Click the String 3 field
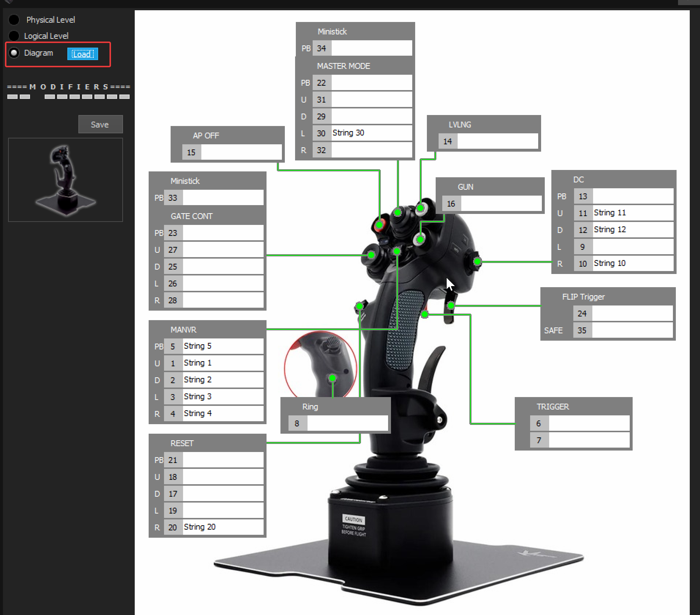Viewport: 700px width, 615px height. [x=223, y=397]
